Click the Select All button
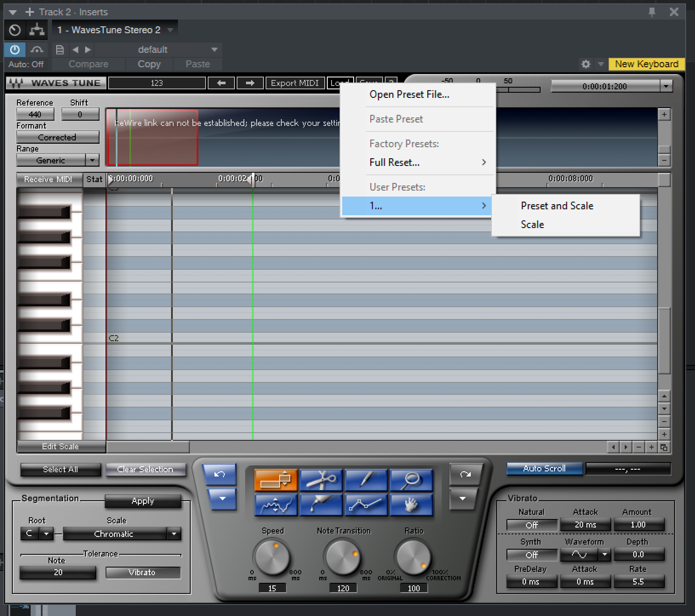 [60, 469]
